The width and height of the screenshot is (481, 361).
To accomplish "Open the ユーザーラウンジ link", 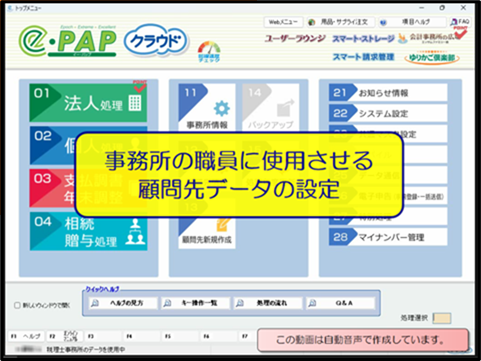I will tap(295, 39).
